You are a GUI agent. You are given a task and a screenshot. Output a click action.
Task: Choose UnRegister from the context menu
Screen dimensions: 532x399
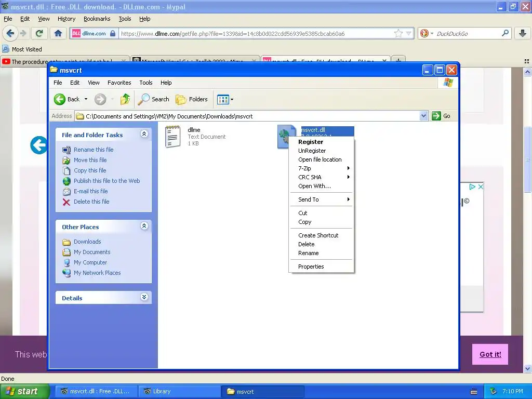click(x=321, y=151)
